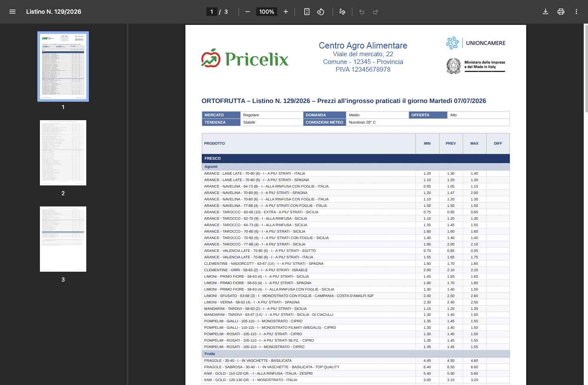Click the MIN column header
Viewport: 588px width, 385px height.
pyautogui.click(x=427, y=143)
